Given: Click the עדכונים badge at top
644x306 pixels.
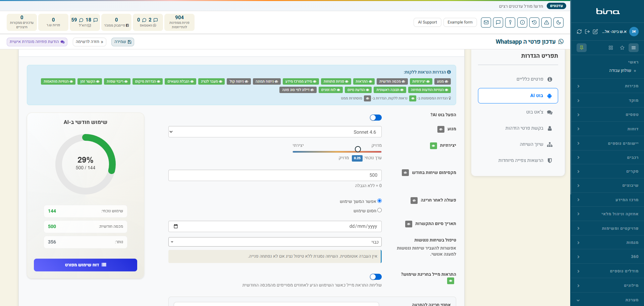Looking at the screenshot, I should point(556,6).
